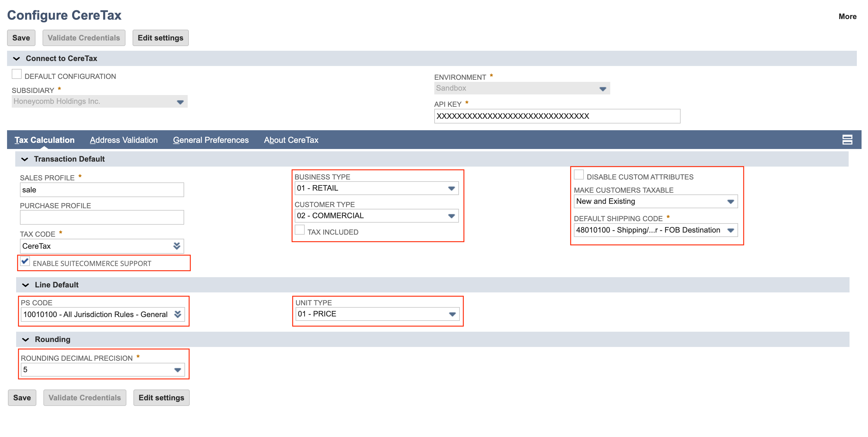
Task: Open the Customer Type dropdown
Action: [377, 216]
